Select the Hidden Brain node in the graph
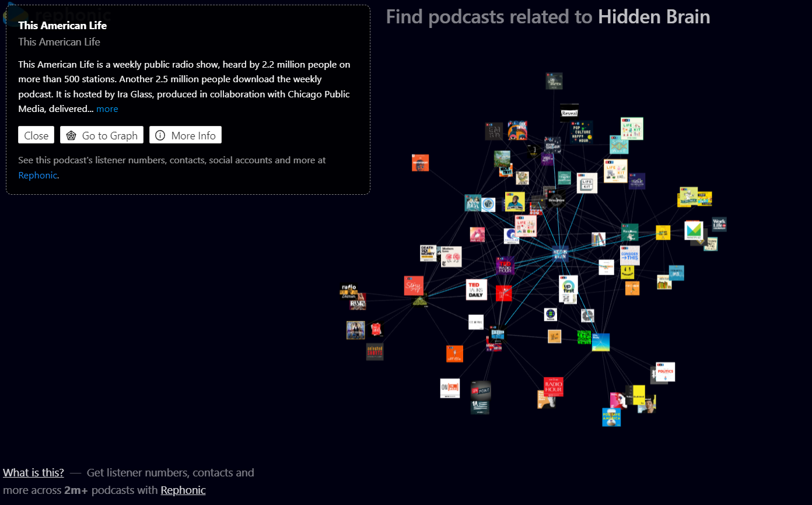This screenshot has height=505, width=812. pyautogui.click(x=560, y=253)
